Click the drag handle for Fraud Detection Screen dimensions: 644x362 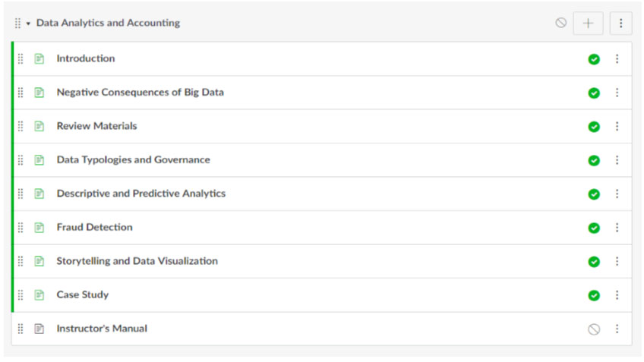[x=21, y=228]
